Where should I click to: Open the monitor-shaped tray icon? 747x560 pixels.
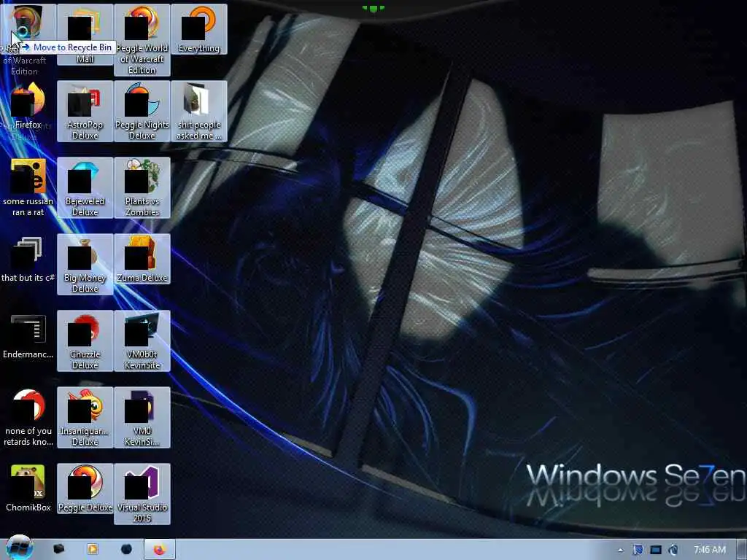click(656, 550)
